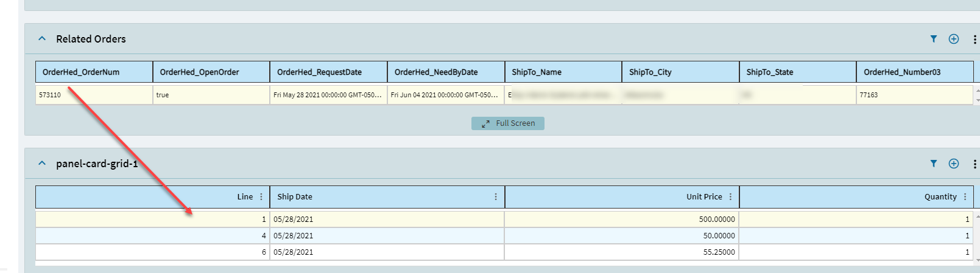Open Ship Date column options menu
The width and height of the screenshot is (980, 273).
pos(496,197)
